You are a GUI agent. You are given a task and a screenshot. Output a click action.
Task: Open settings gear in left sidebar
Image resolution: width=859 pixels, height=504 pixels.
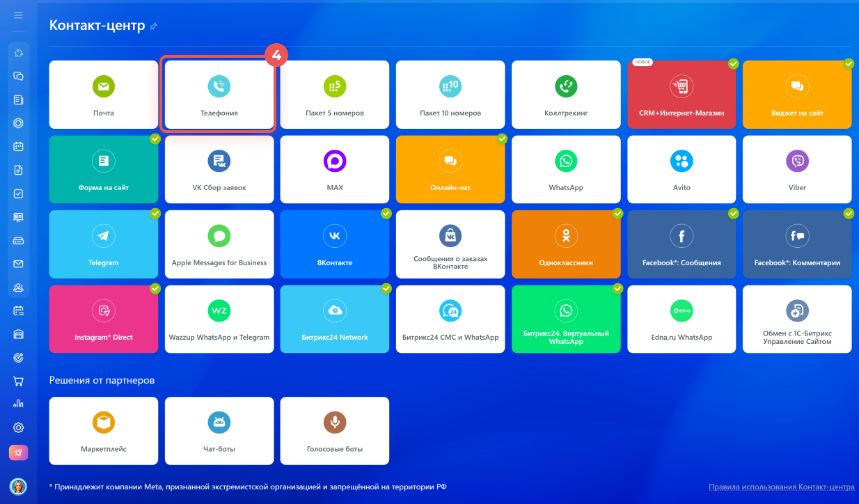19,427
